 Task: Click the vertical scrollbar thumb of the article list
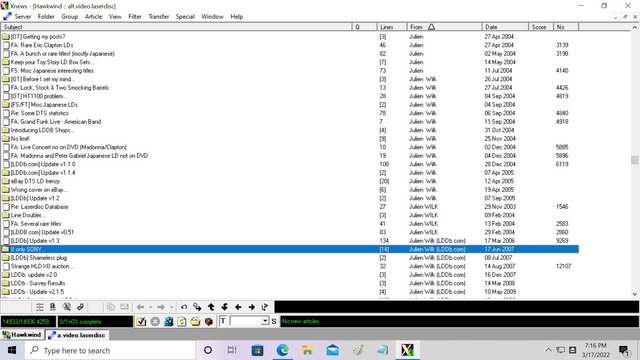click(x=634, y=160)
